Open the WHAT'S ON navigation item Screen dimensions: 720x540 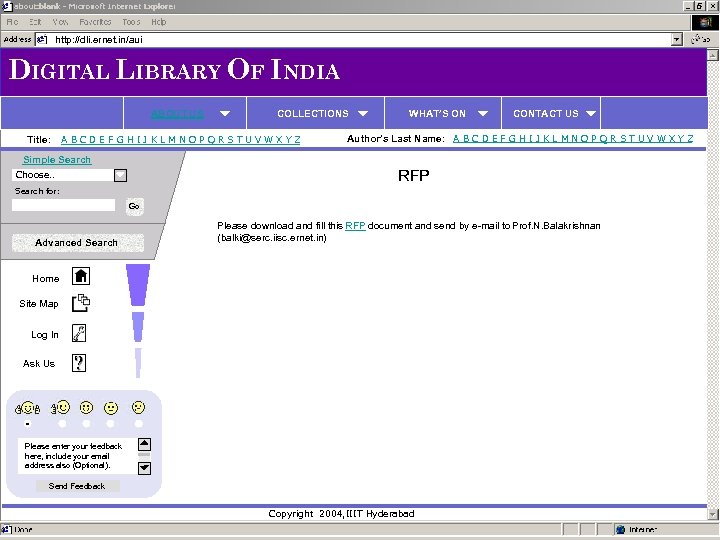pyautogui.click(x=437, y=113)
